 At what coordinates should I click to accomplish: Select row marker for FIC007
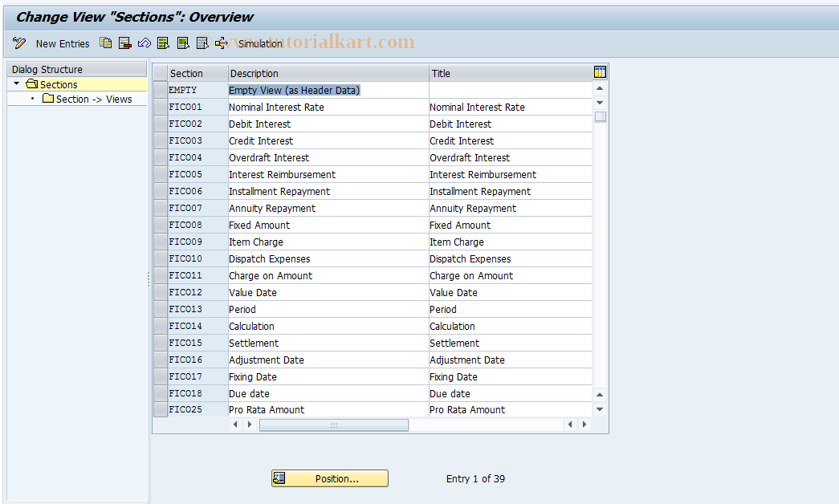[160, 208]
